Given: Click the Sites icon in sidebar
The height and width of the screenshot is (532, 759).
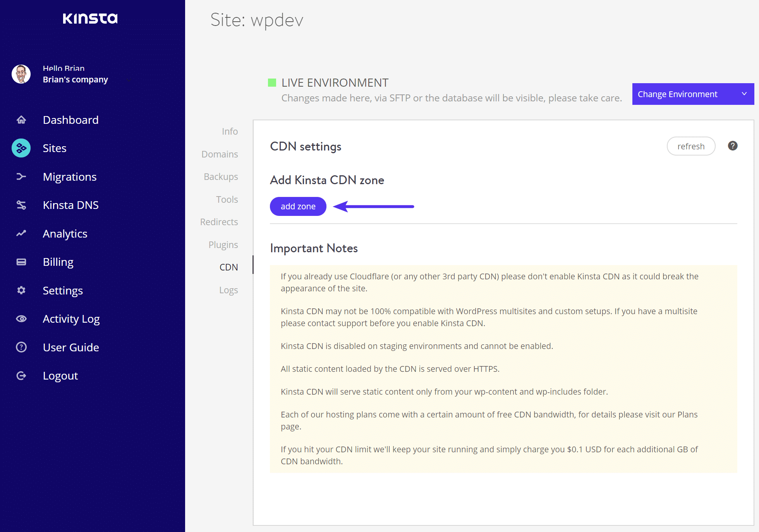Looking at the screenshot, I should (21, 148).
